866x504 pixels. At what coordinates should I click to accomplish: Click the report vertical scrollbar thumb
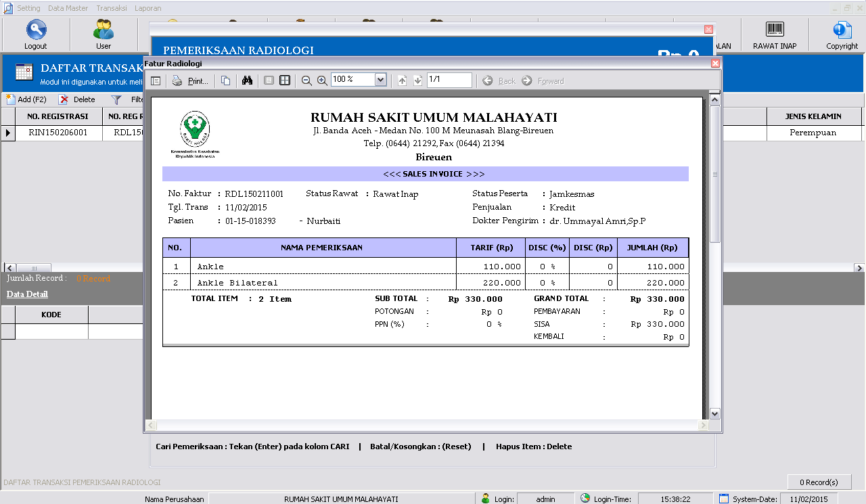[x=715, y=174]
